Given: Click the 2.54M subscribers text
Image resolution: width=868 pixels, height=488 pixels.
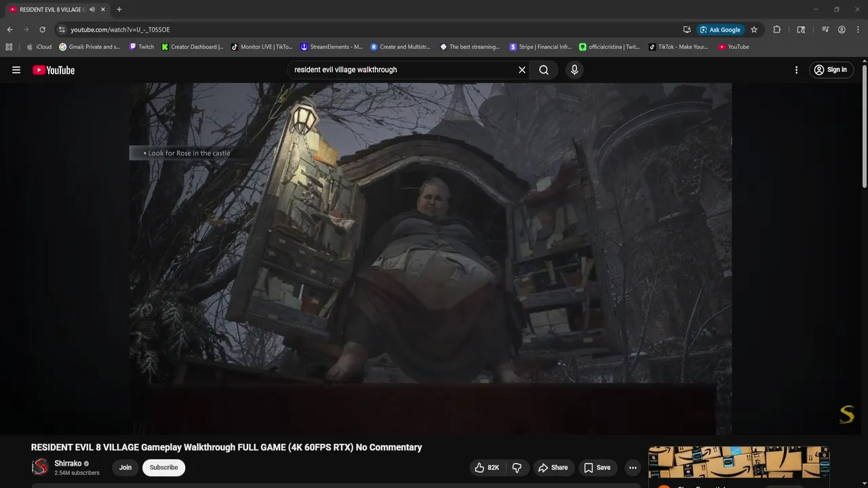Looking at the screenshot, I should (x=77, y=473).
